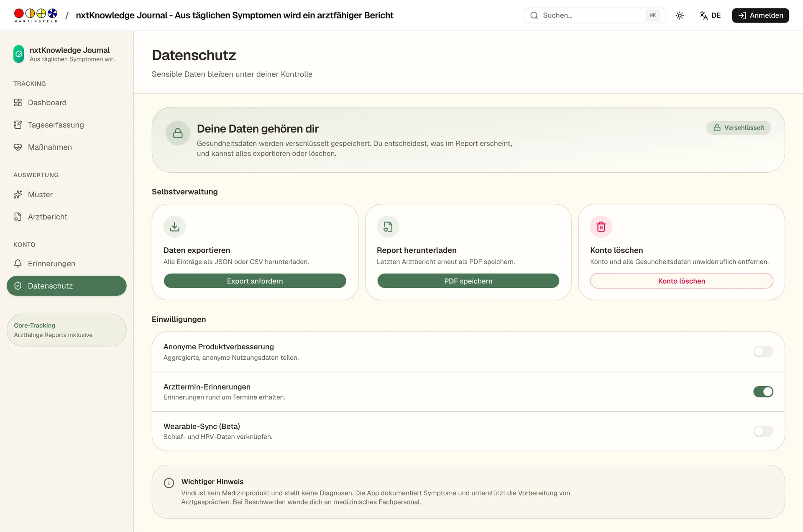Click the Dashboard grid icon
This screenshot has width=803, height=532.
pyautogui.click(x=18, y=102)
